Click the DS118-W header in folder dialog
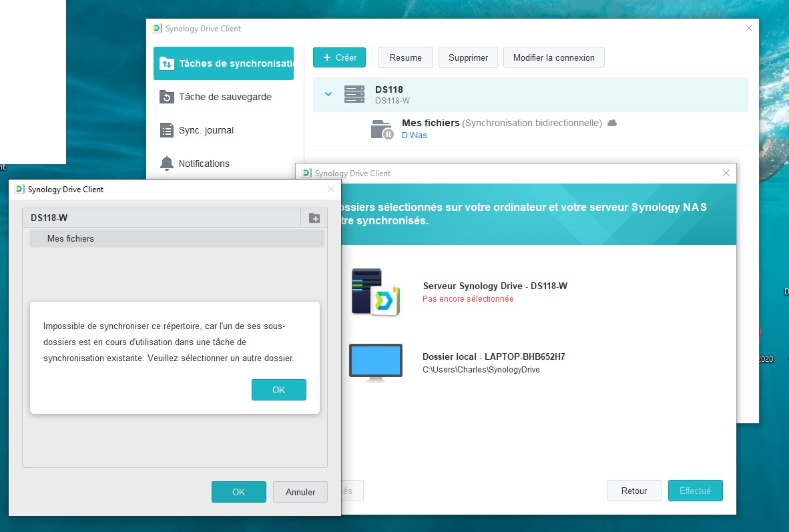The image size is (789, 532). [162, 218]
